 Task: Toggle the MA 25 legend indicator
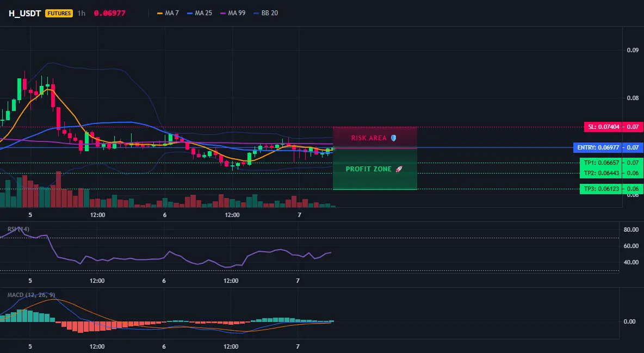click(200, 13)
